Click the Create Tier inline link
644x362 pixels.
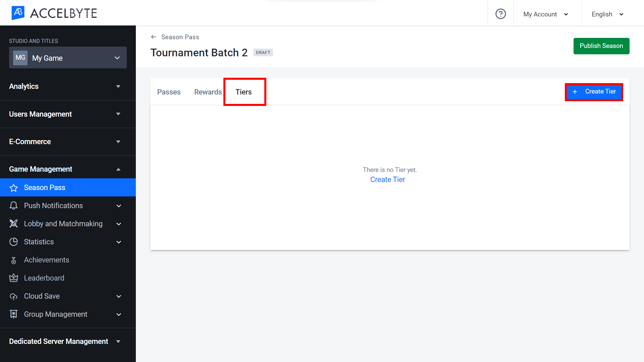point(387,179)
